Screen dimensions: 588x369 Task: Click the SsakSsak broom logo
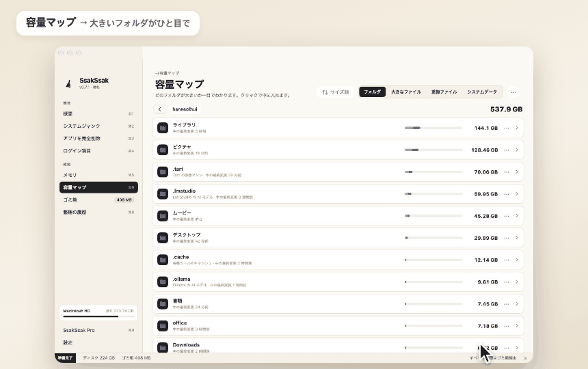click(68, 83)
